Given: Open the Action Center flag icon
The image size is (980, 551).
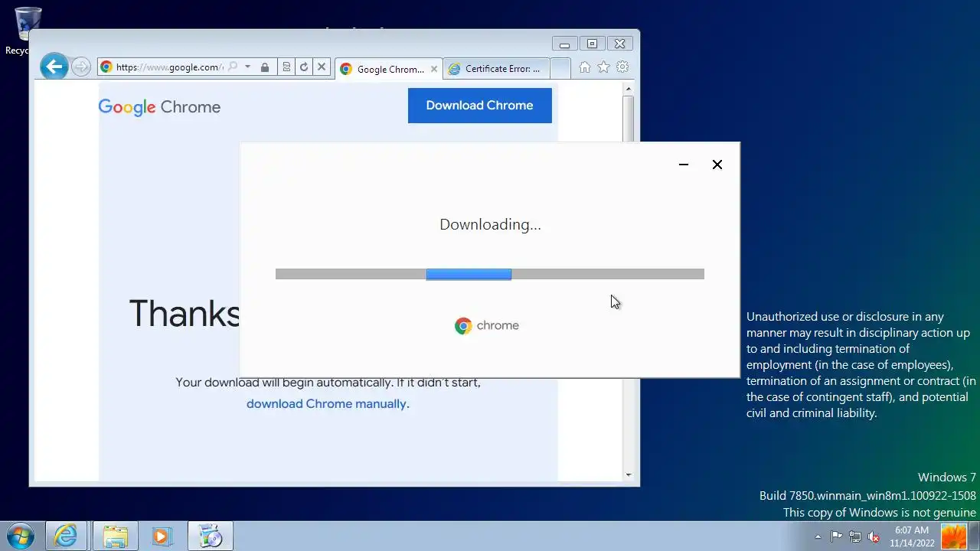Looking at the screenshot, I should point(836,536).
